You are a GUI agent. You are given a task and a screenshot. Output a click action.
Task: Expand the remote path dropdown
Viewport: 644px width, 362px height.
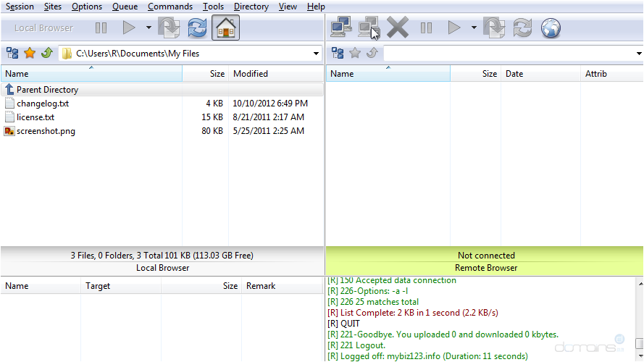[639, 54]
